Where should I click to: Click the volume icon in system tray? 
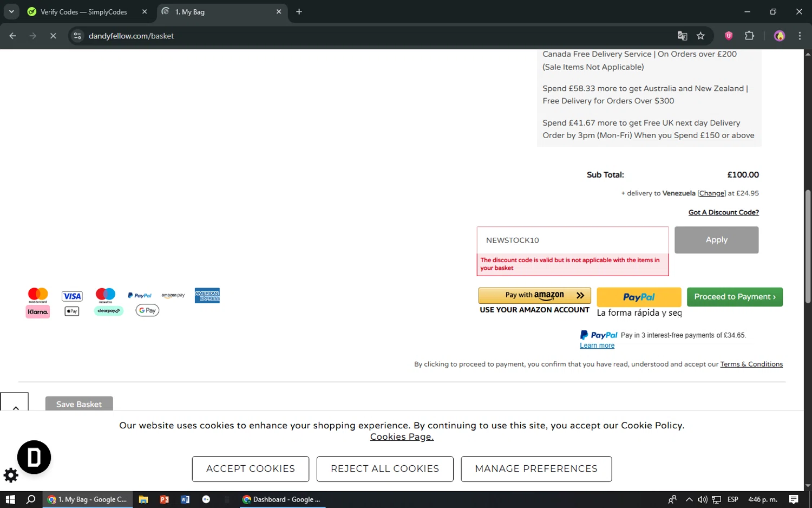(703, 499)
